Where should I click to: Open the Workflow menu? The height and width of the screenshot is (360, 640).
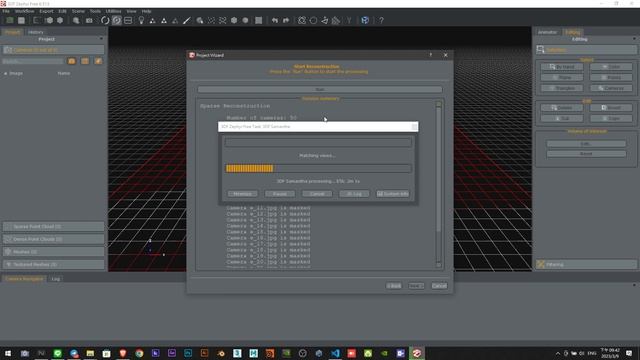click(x=24, y=11)
